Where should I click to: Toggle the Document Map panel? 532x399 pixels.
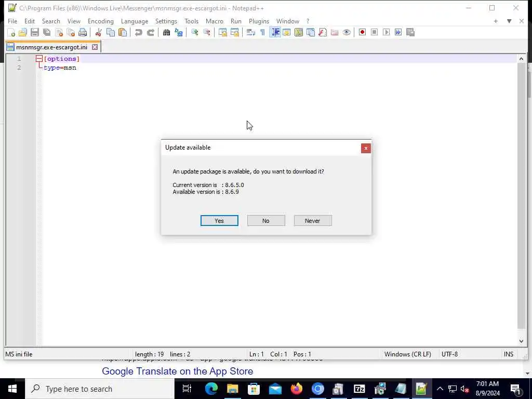pos(299,32)
